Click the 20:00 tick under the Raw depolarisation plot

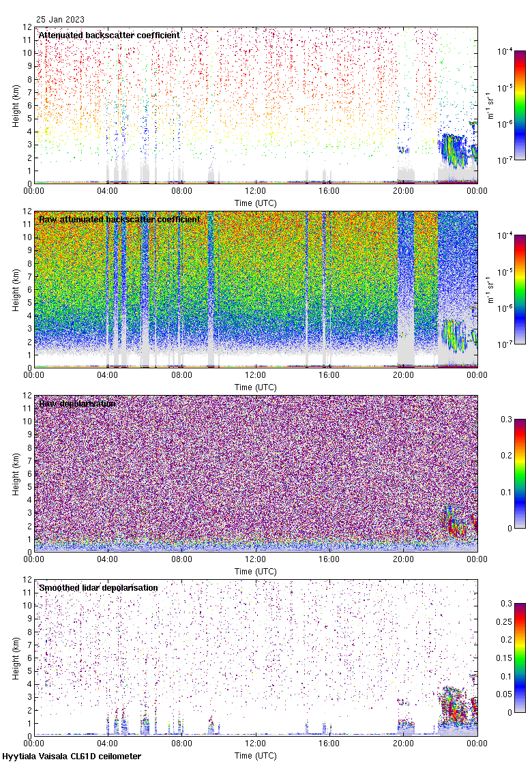coord(403,559)
